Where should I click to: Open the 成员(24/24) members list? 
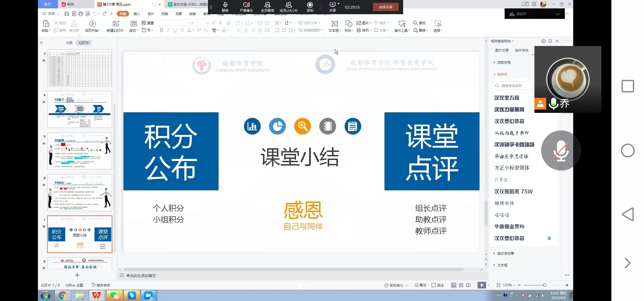coord(289,7)
